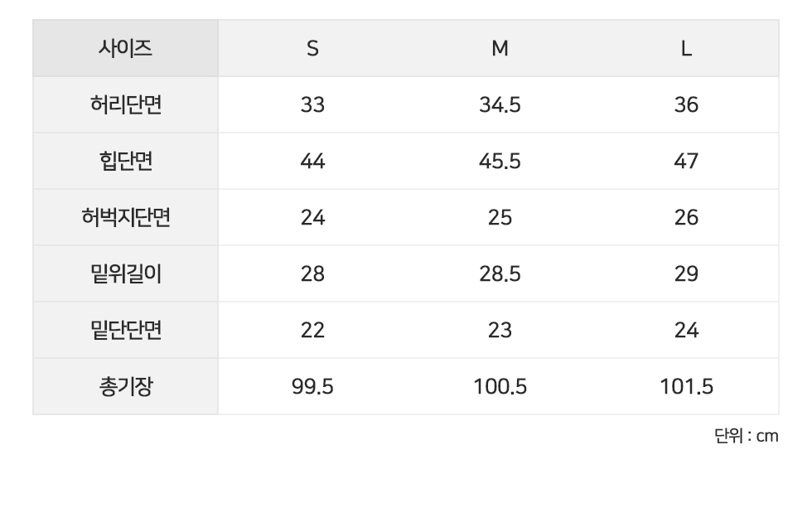
Task: Click the 밑위길이 row label
Action: pyautogui.click(x=125, y=274)
